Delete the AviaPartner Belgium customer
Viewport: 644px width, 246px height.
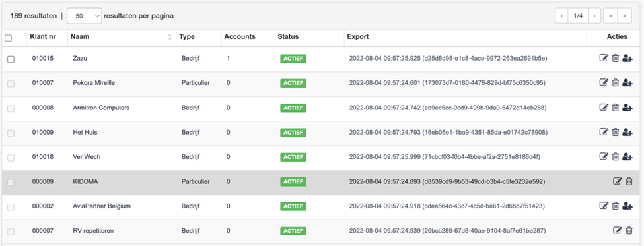[615, 206]
